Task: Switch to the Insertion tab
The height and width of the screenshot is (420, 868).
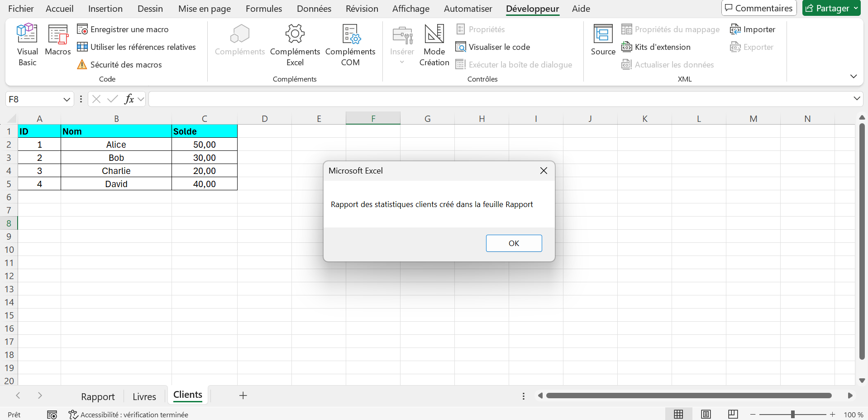Action: 105,9
